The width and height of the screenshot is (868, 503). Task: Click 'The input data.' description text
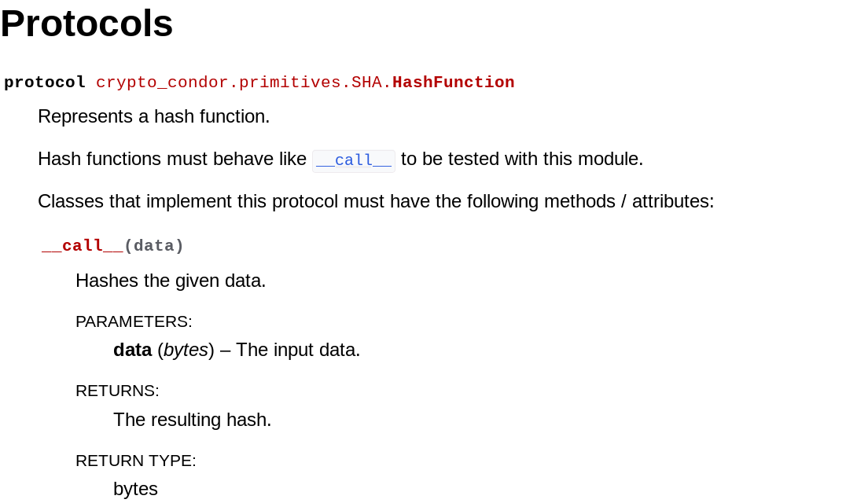pos(298,350)
